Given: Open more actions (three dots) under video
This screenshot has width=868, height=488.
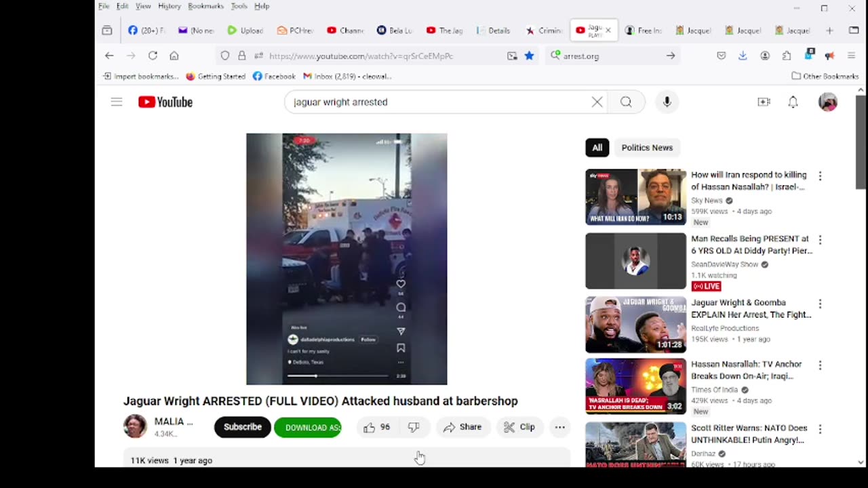Looking at the screenshot, I should point(559,427).
